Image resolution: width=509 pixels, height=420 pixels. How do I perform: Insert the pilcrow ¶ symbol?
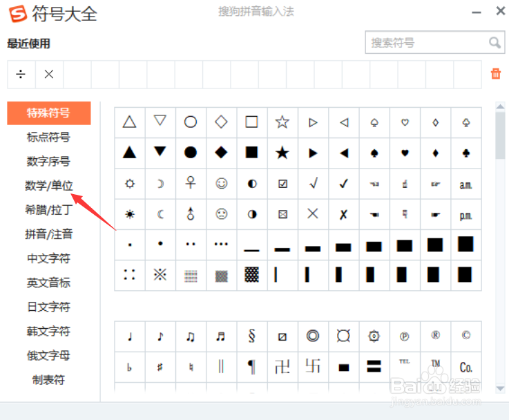251,367
